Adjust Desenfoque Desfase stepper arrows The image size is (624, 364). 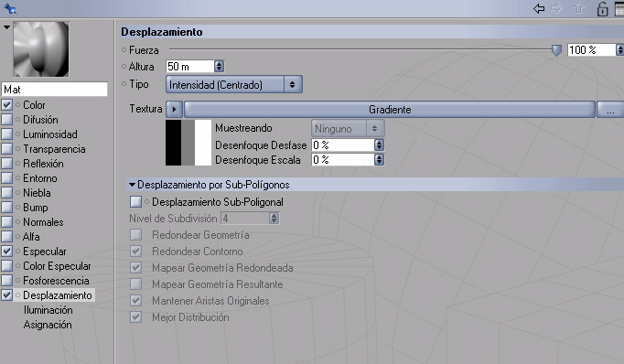[x=380, y=145]
